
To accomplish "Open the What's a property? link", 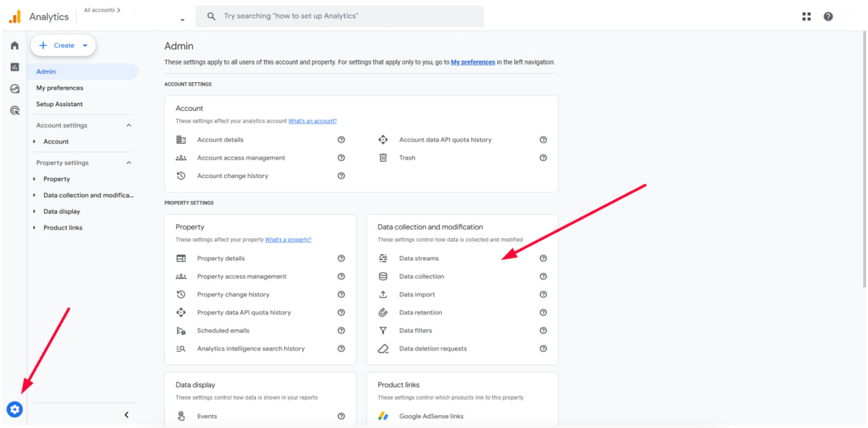I will pos(288,240).
